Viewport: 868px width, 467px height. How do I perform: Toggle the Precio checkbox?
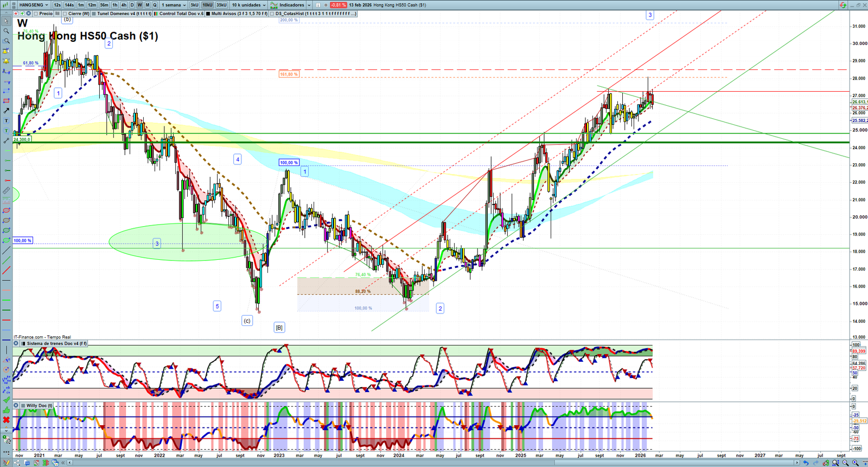(x=36, y=14)
